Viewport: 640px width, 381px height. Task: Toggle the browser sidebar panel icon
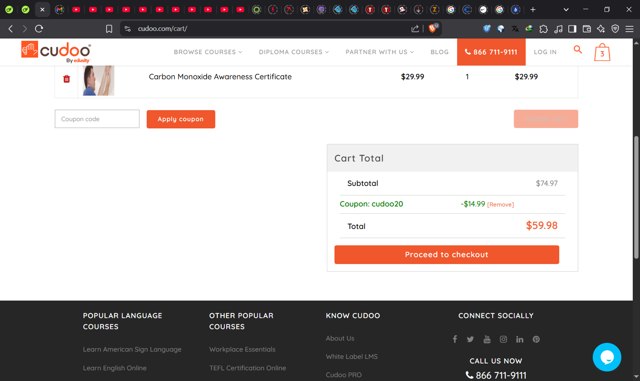point(572,29)
